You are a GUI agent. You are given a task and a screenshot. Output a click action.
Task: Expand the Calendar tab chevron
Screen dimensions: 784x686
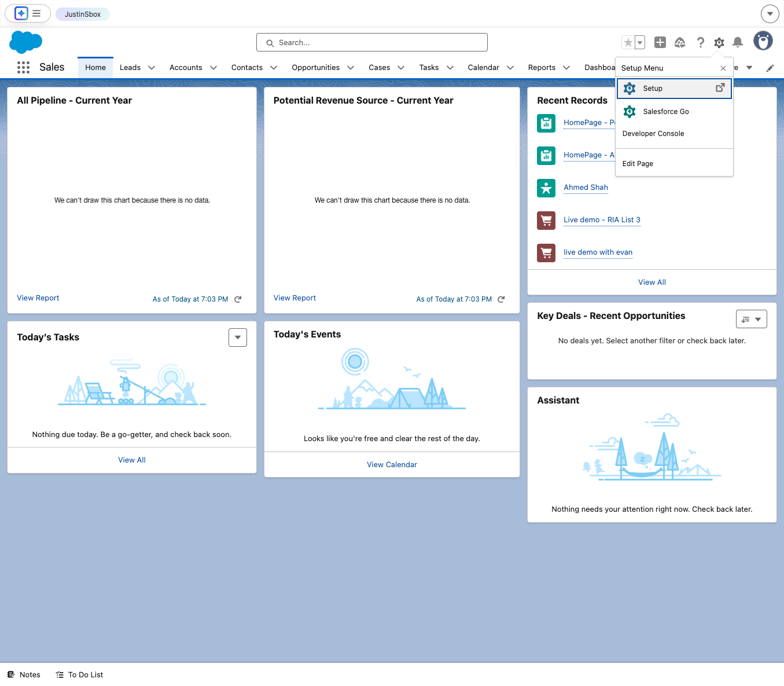pyautogui.click(x=510, y=68)
